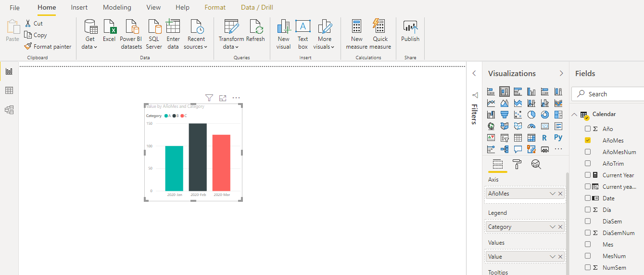The image size is (644, 275).
Task: Choose the Python visual
Action: coord(558,137)
